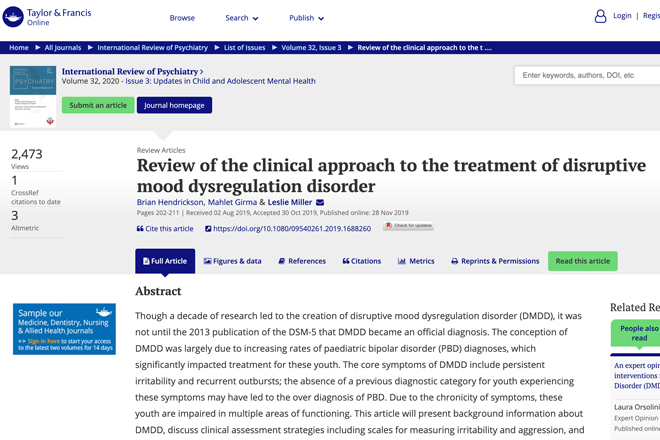The width and height of the screenshot is (660, 440).
Task: Open Volume 32, Issue 3 breadcrumb
Action: [311, 48]
